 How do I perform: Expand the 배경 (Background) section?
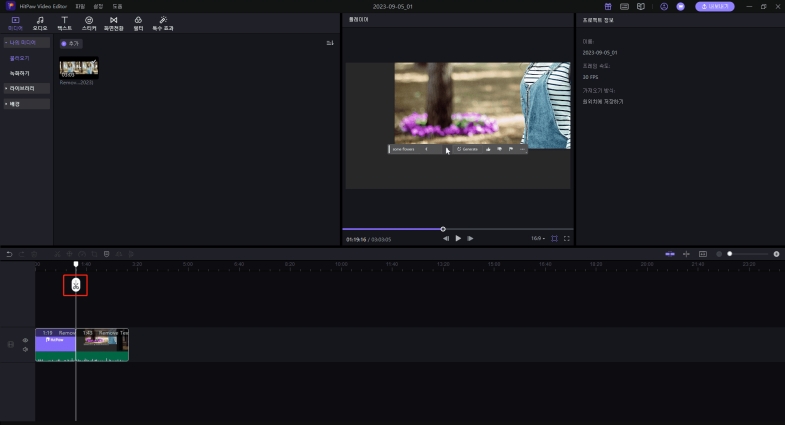[25, 103]
